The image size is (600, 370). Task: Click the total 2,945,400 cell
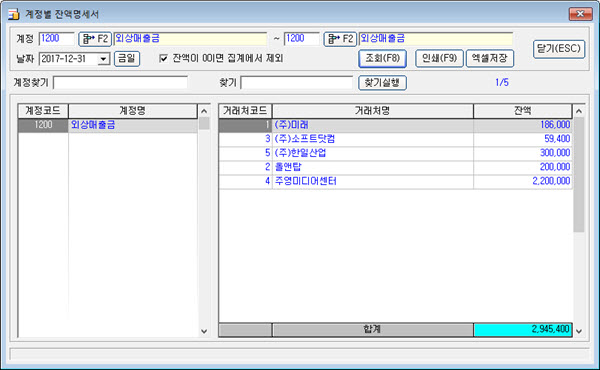click(523, 329)
